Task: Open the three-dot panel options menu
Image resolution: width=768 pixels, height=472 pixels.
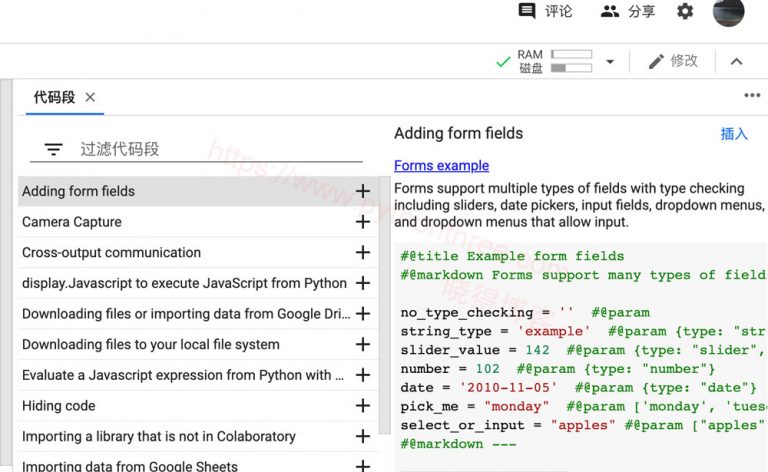Action: (752, 96)
